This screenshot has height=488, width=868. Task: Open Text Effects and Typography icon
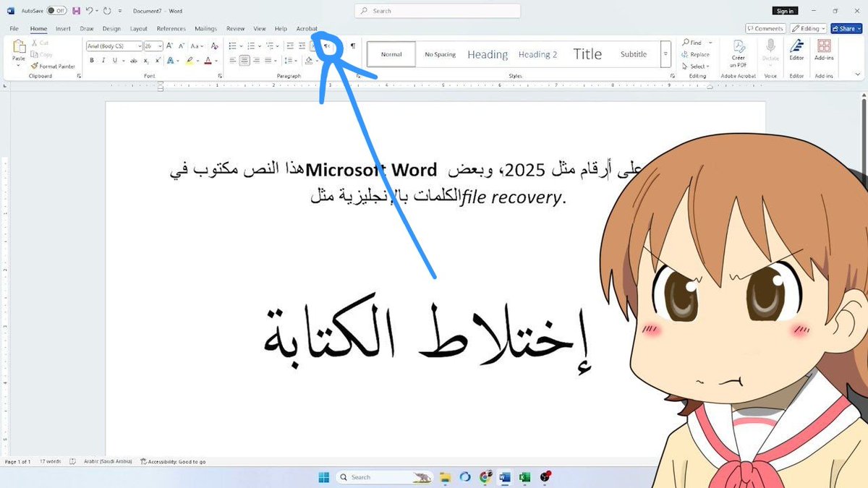[169, 60]
